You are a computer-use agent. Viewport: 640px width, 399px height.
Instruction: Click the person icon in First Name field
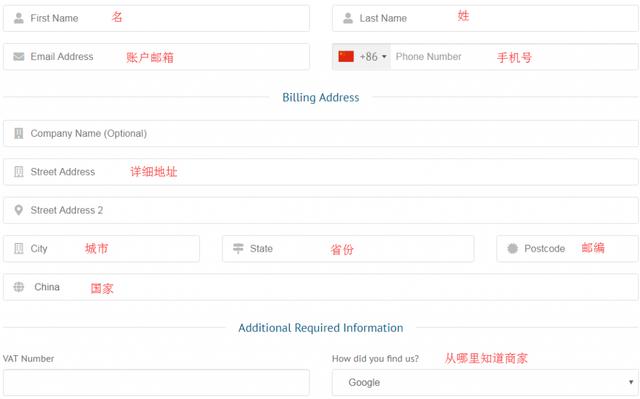19,18
